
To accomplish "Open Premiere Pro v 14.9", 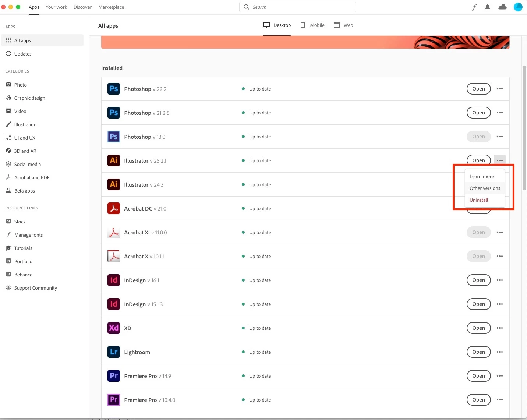I will (478, 376).
